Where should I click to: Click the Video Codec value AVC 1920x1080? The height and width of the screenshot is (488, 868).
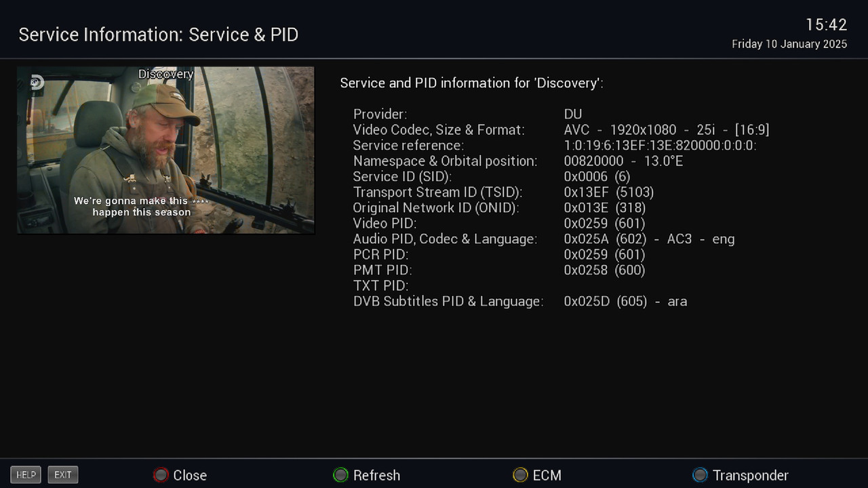(667, 129)
